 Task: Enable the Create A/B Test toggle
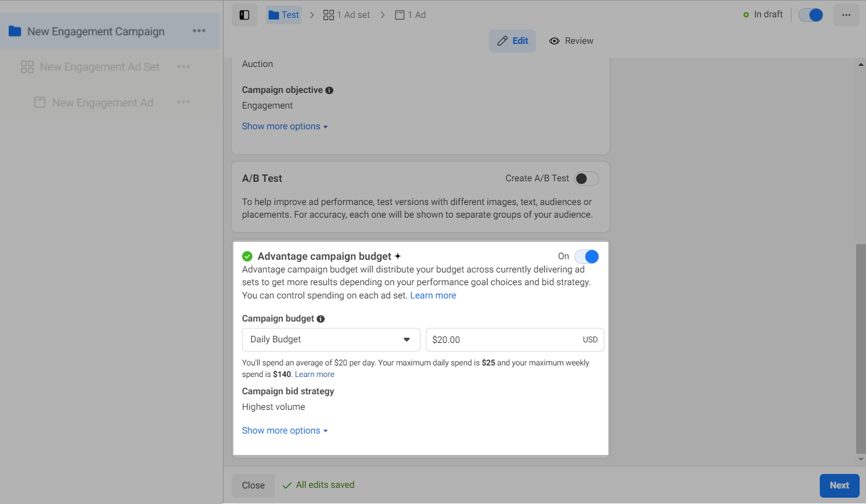coord(586,178)
